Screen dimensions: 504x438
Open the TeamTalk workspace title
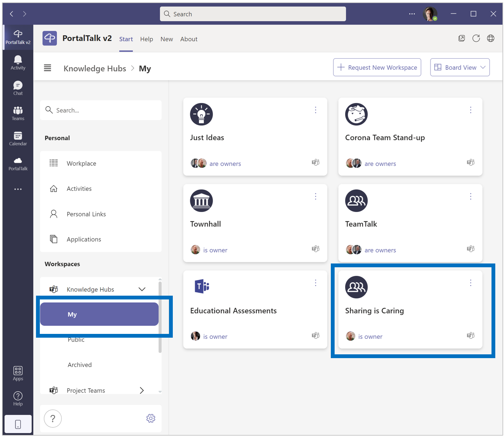point(361,224)
